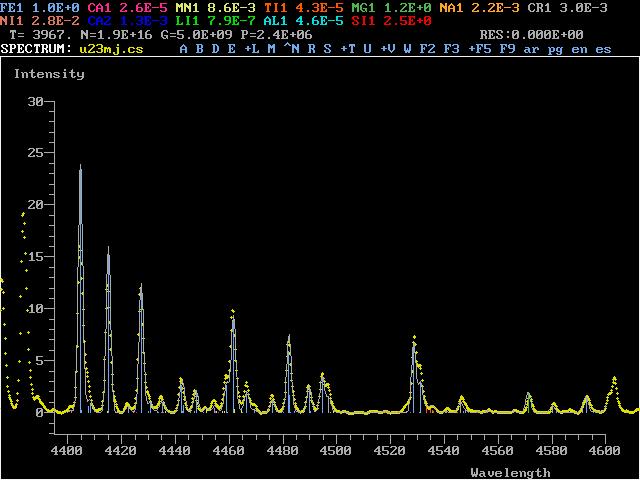
Task: Select the MN1 value 8.6E-3
Action: pos(232,7)
